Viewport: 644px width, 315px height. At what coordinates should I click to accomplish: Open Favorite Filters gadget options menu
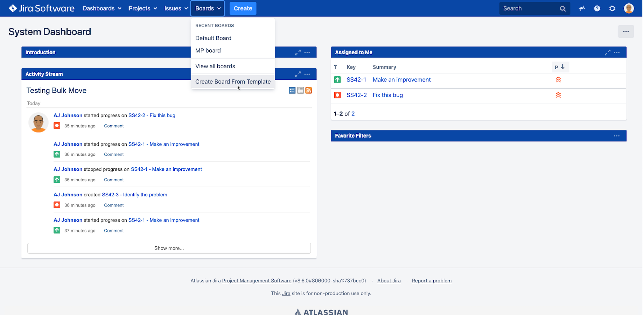click(x=617, y=136)
